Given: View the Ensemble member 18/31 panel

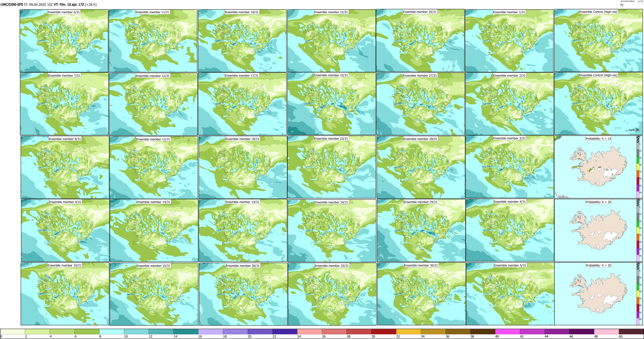Looking at the screenshot, I should (x=243, y=167).
